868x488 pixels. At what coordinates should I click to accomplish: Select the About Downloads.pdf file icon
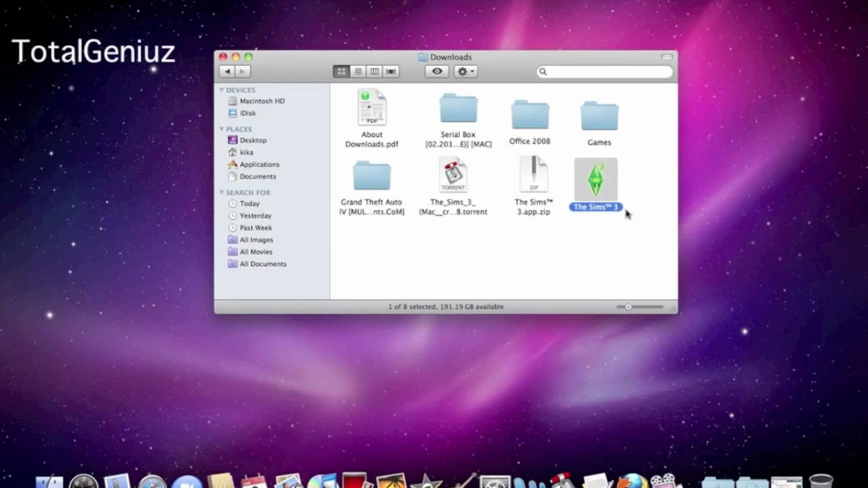[372, 107]
